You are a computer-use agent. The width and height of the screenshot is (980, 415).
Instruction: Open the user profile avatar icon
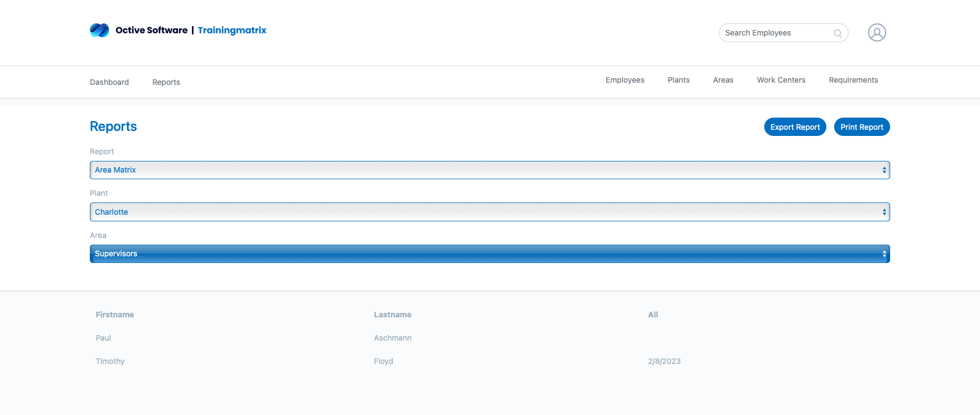coord(876,33)
